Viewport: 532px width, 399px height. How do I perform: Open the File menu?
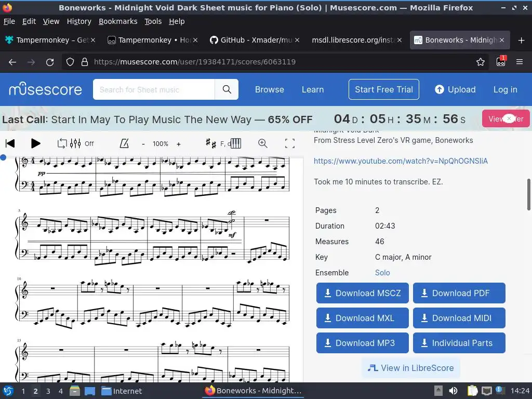(9, 21)
